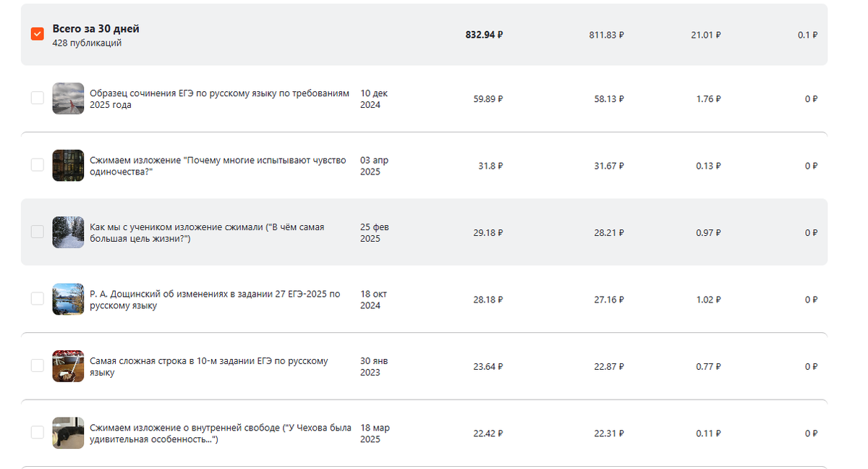Image resolution: width=868 pixels, height=469 pixels.
Task: Open article "Образец сочинения ЕГЭ по русскому языку"
Action: [219, 99]
